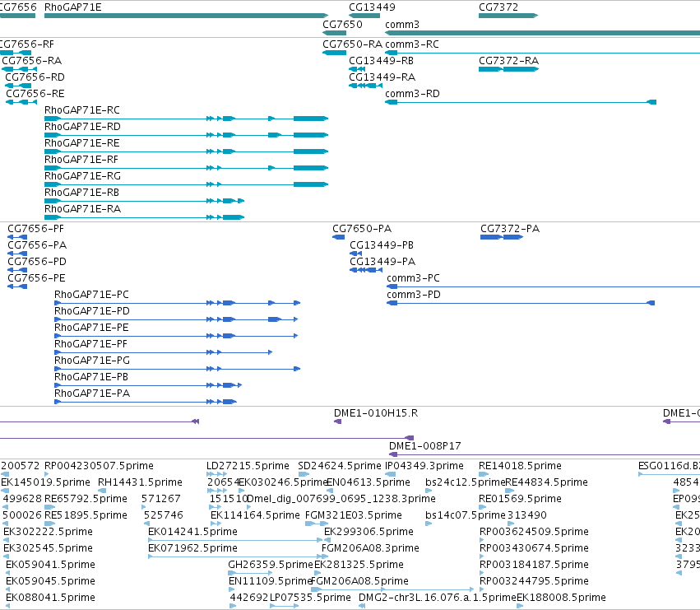The image size is (700, 610).
Task: Select protein RhoGAP71E-PB label
Action: pos(91,377)
